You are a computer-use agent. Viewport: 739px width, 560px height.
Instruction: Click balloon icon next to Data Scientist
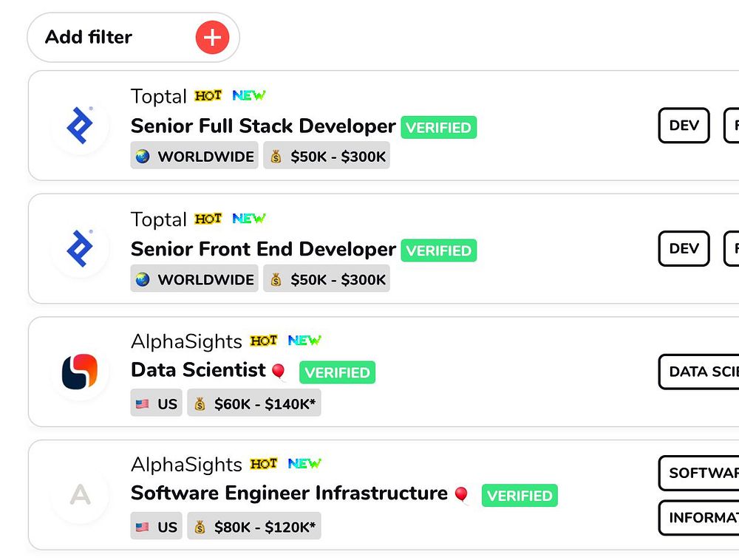279,372
